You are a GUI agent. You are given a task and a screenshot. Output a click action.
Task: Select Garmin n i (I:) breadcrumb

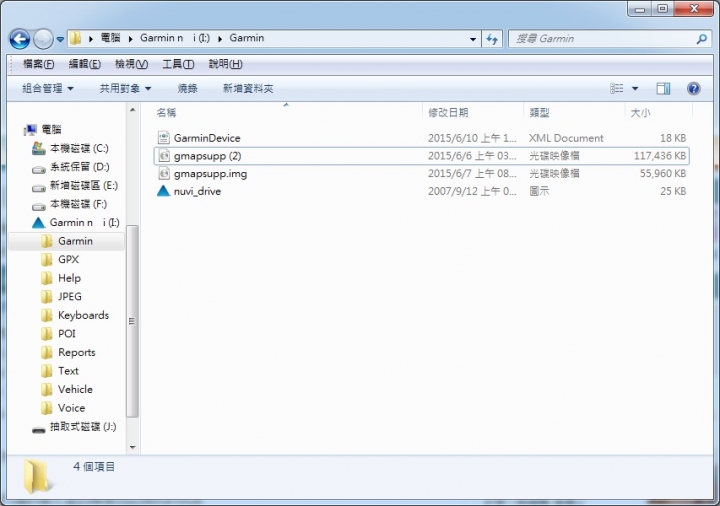(175, 38)
